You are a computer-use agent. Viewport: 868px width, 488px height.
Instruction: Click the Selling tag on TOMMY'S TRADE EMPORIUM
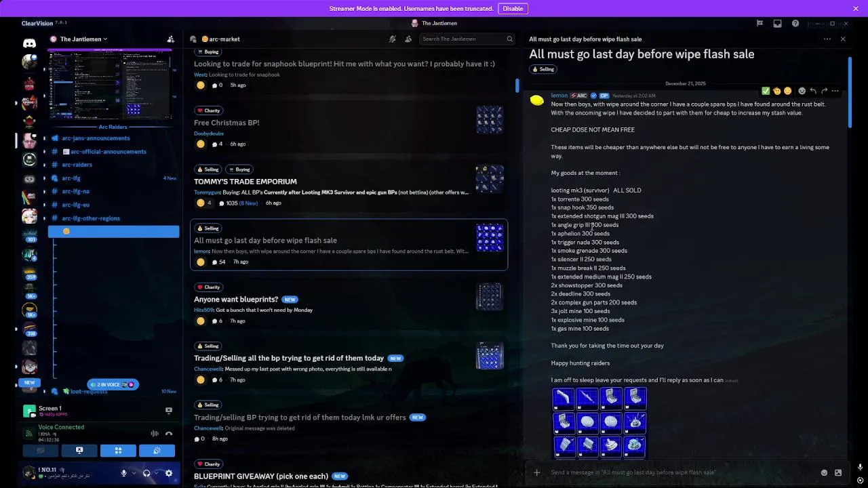click(208, 169)
